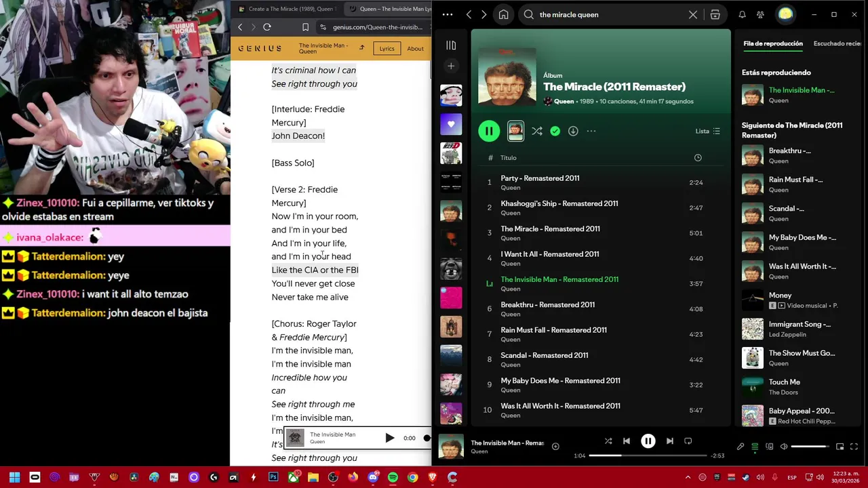Open Spotify three-dot menu at top left
This screenshot has height=488, width=868.
pos(447,14)
